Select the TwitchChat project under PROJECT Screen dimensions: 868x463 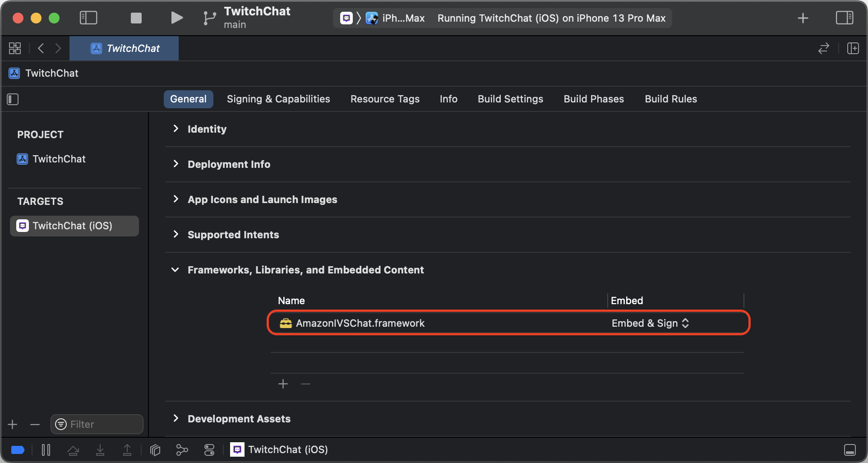[x=59, y=159]
